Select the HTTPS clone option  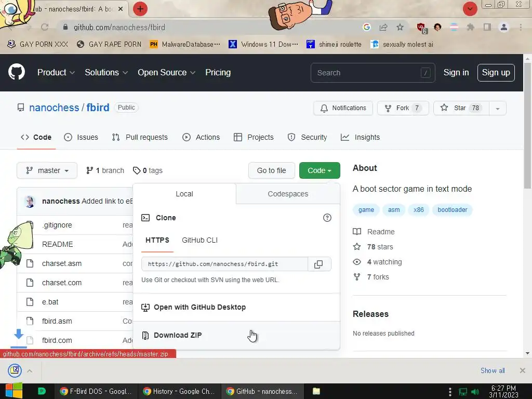[x=157, y=240]
